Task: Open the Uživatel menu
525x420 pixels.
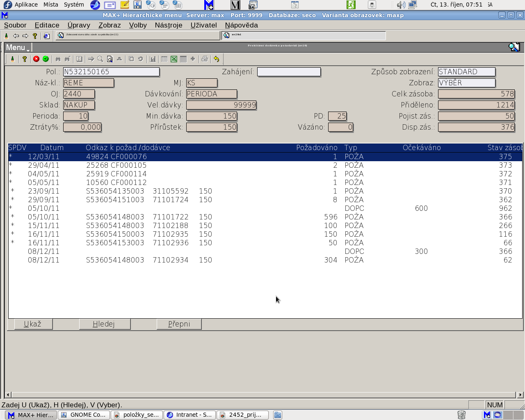Action: (204, 25)
